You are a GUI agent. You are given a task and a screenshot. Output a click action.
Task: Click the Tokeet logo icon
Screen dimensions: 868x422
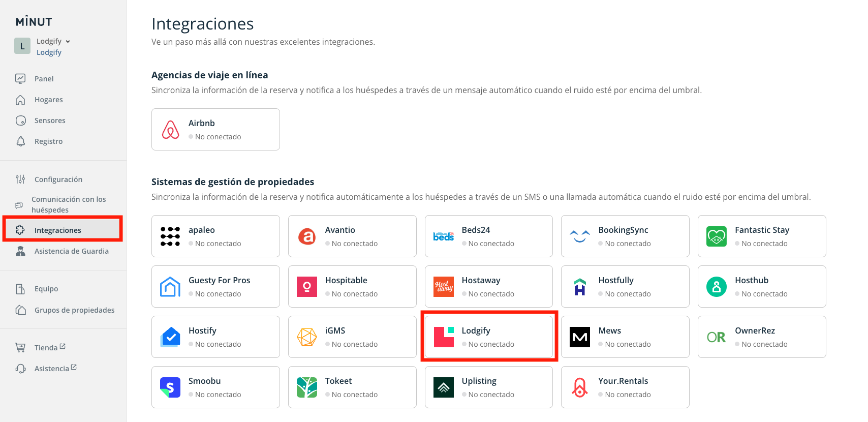click(x=307, y=387)
